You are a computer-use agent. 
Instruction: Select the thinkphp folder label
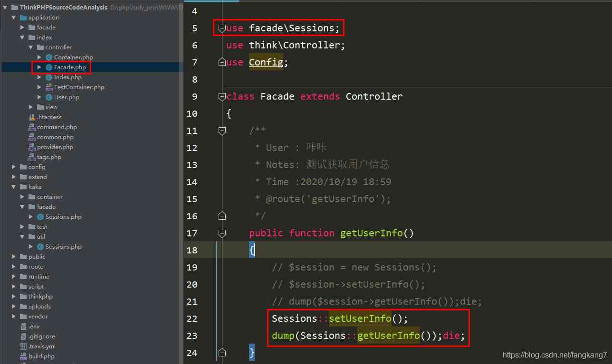pyautogui.click(x=40, y=297)
